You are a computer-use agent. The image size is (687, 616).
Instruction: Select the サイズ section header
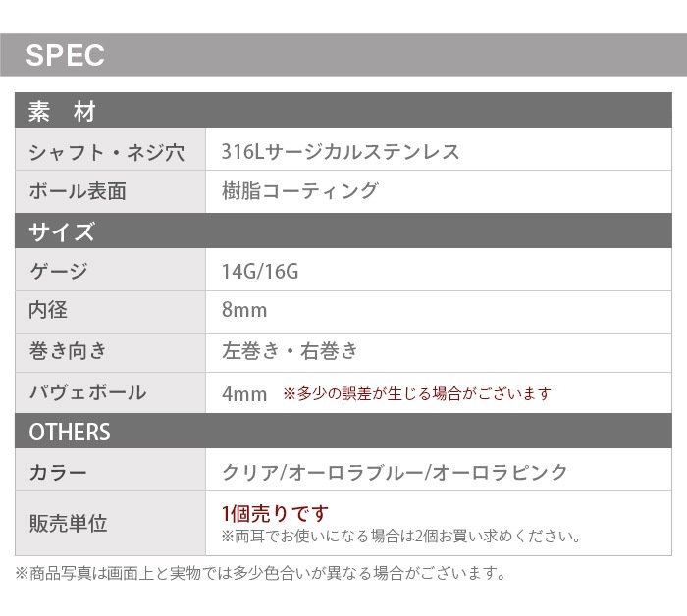62,232
